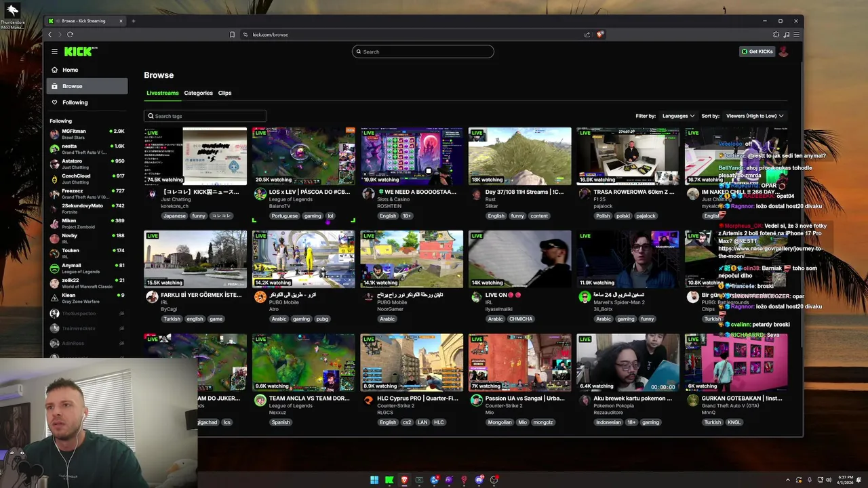Open a new browser tab with plus
Viewport: 868px width, 488px height.
134,21
